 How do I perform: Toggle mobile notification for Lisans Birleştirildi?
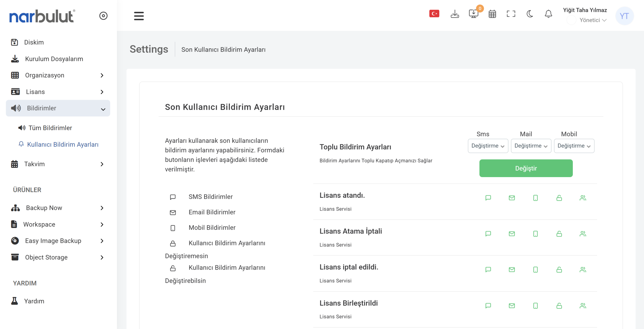coord(535,306)
